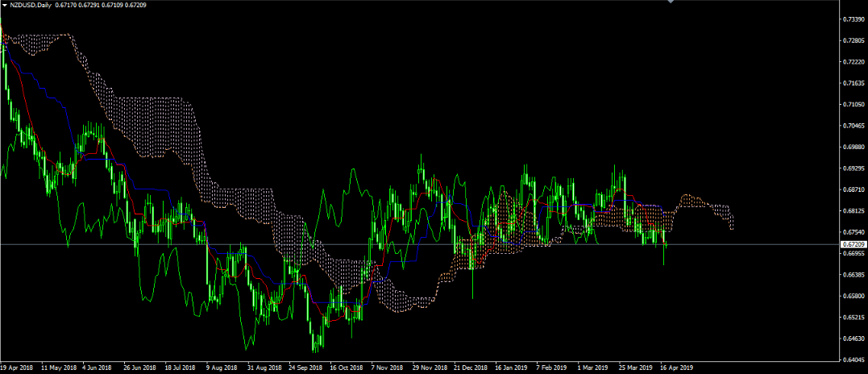
Task: Select the 19 Apr 2018 date label
Action: (16, 367)
